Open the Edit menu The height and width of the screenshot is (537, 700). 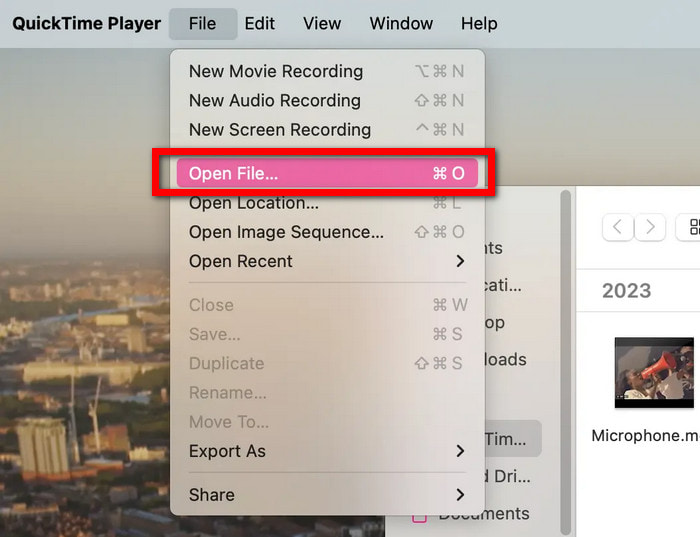click(259, 24)
